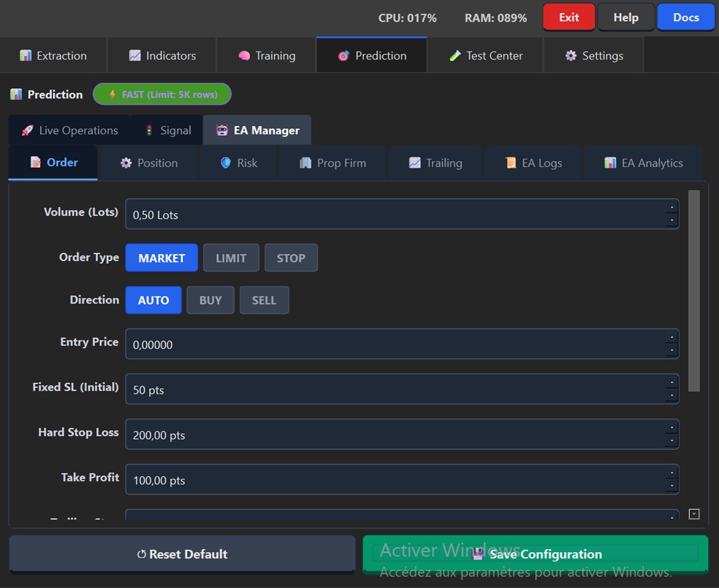Click the brain icon on Training tab
The image size is (719, 588).
(x=244, y=56)
